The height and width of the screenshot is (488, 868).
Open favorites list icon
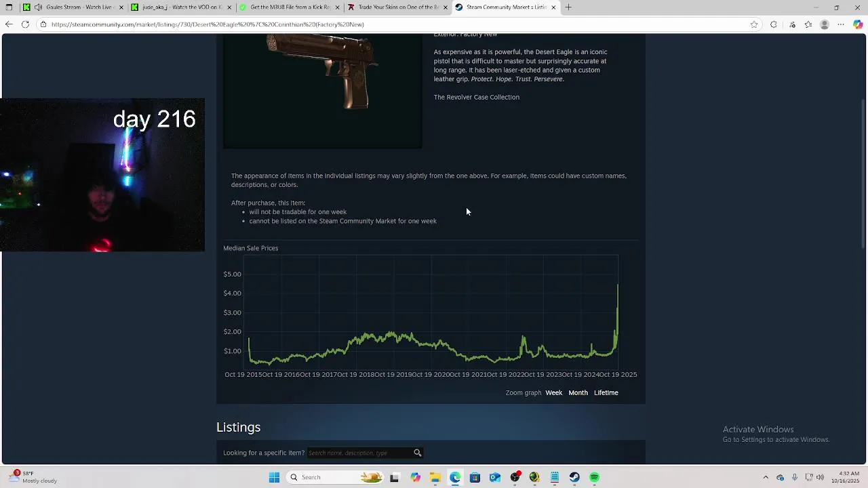coord(808,24)
